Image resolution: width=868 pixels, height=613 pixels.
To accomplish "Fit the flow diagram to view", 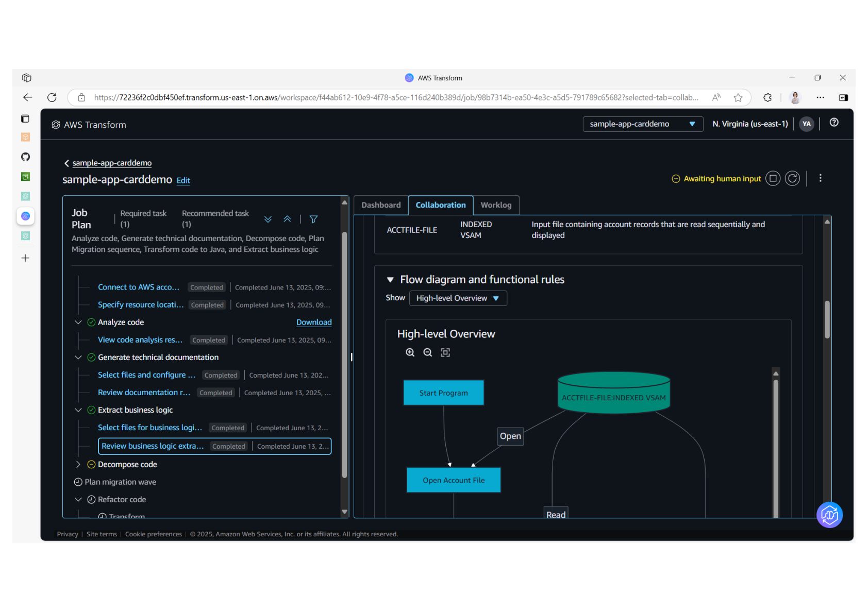I will [x=445, y=352].
